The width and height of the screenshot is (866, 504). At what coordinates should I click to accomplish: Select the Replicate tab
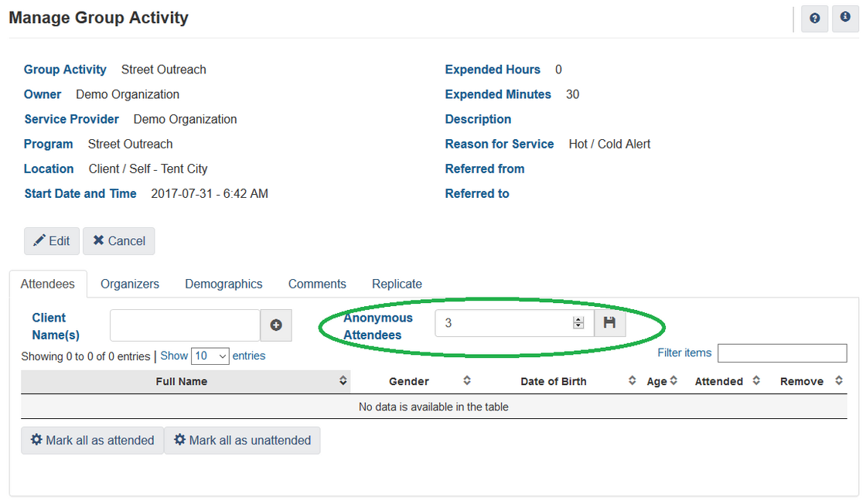[x=397, y=284]
